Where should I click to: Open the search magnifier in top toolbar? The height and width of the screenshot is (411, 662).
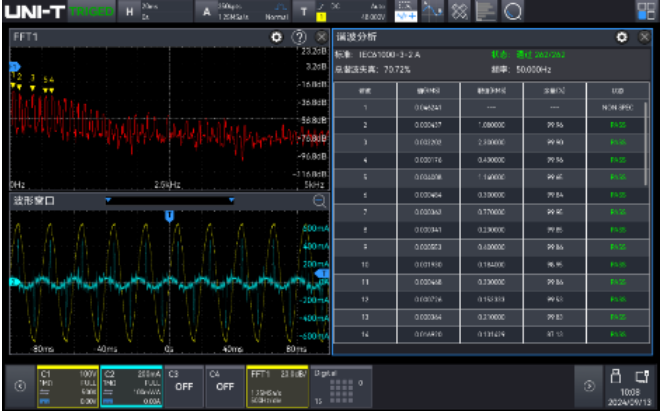tap(512, 11)
